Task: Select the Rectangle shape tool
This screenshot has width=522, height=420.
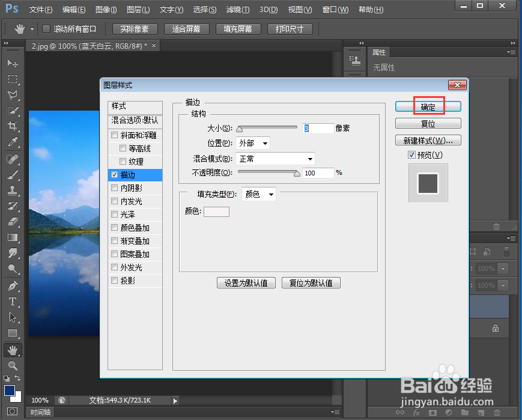Action: 13,333
